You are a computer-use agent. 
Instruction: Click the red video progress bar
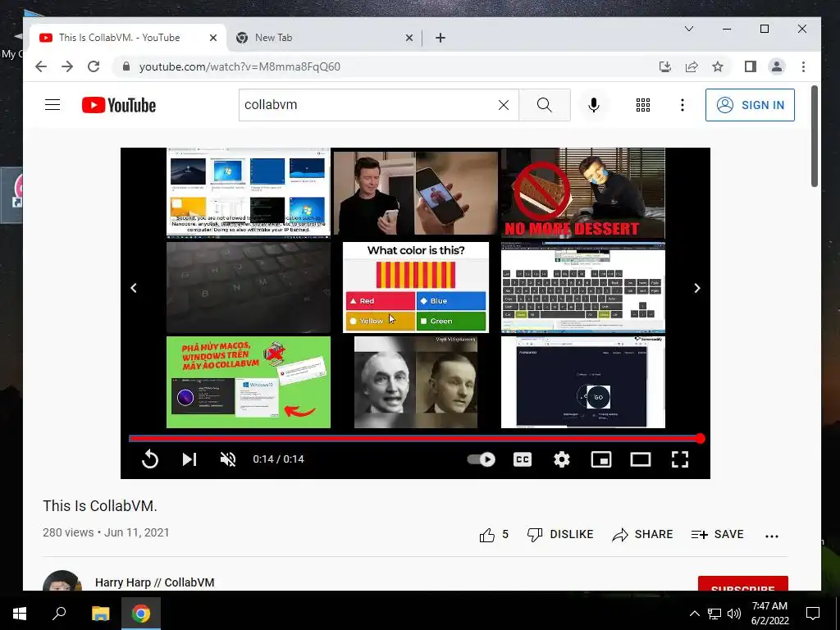(x=414, y=438)
